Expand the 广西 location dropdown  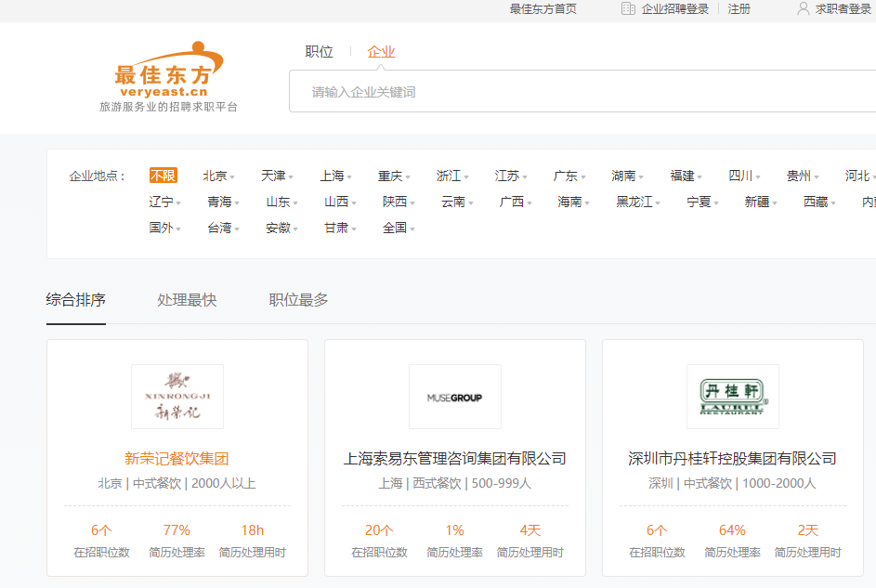(515, 202)
